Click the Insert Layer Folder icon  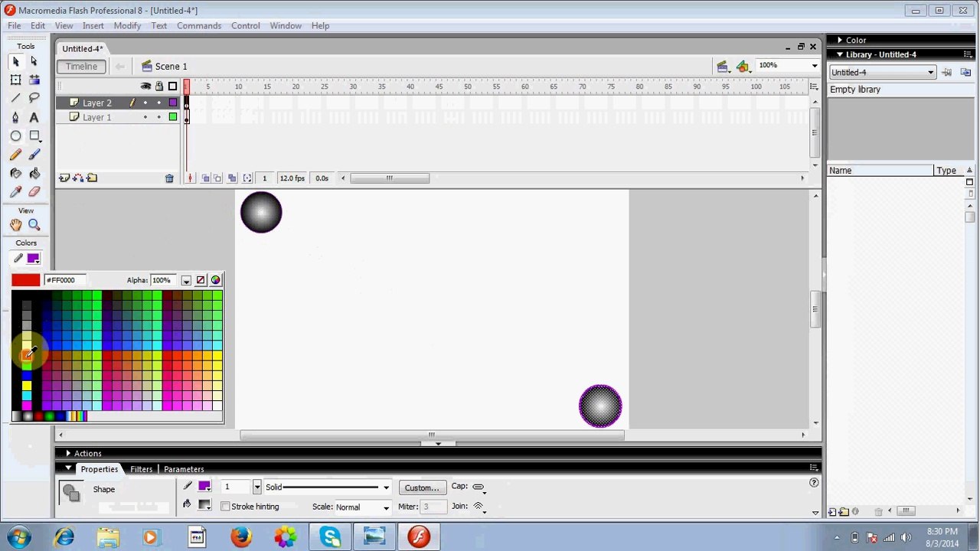click(92, 178)
